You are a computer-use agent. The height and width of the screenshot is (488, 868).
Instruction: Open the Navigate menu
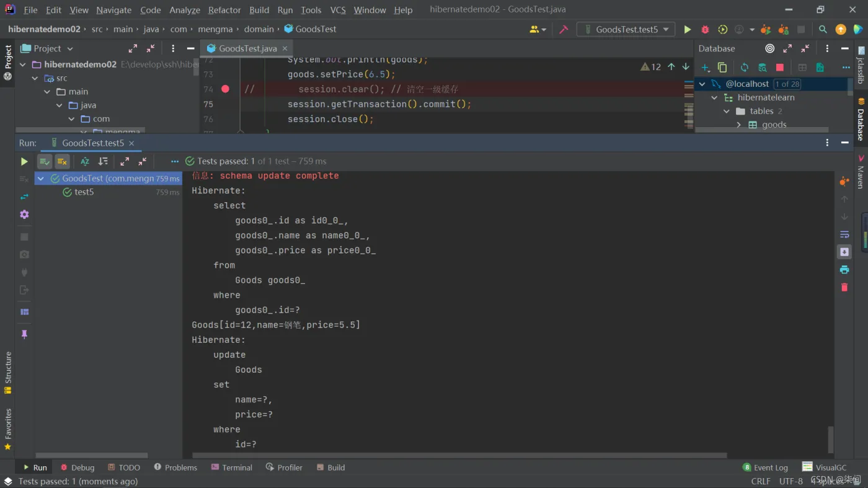point(114,10)
